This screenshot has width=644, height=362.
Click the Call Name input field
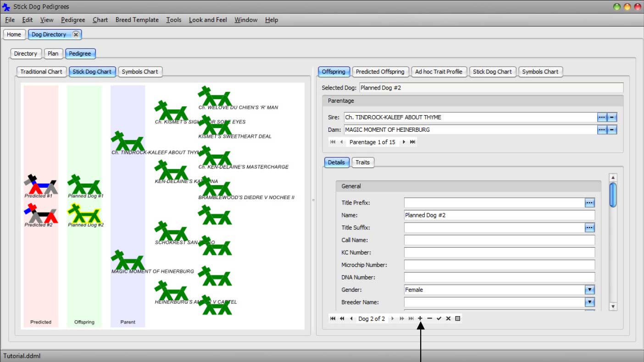click(x=499, y=240)
